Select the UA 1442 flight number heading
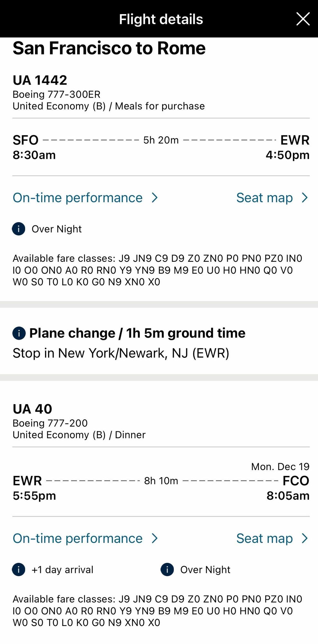 click(x=40, y=80)
